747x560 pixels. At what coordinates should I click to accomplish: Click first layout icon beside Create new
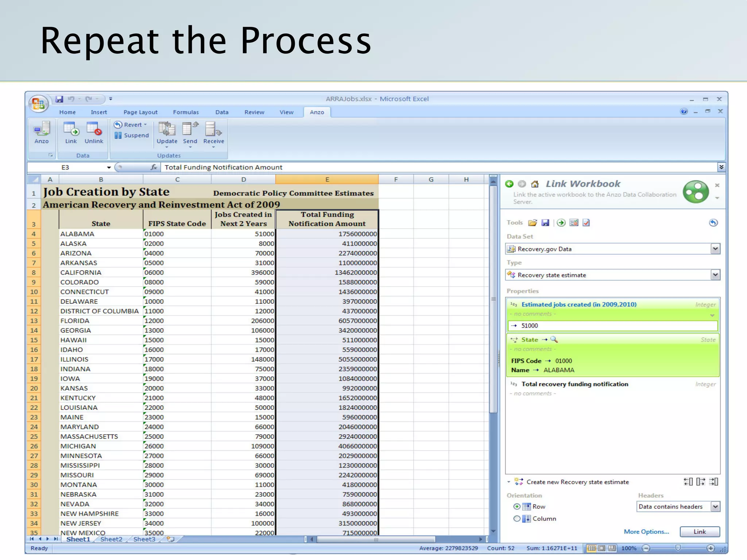point(688,482)
